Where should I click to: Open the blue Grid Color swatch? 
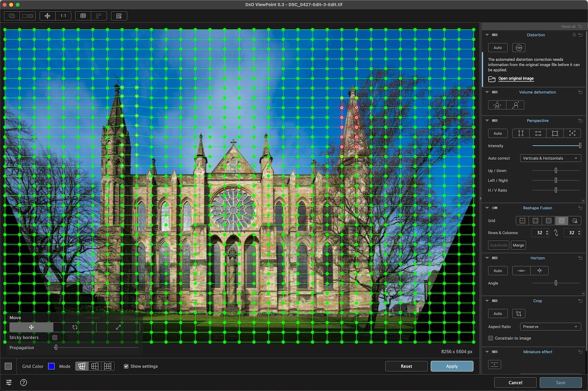tap(51, 366)
